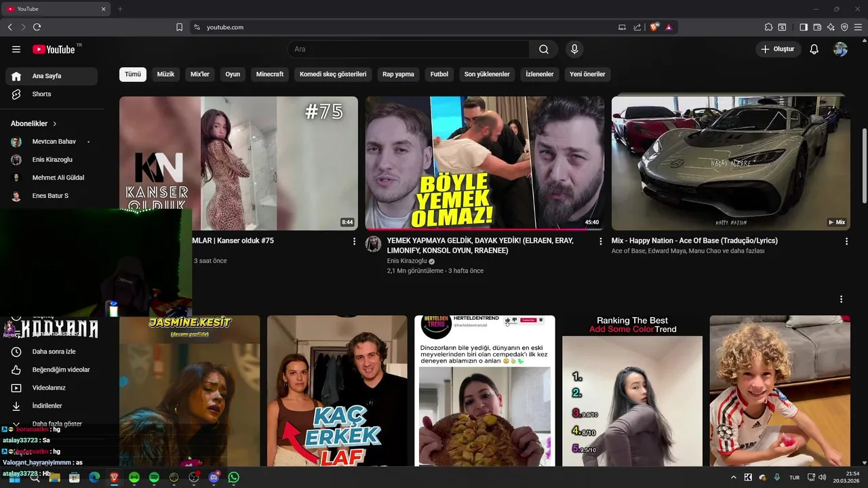The width and height of the screenshot is (868, 488).
Task: Select the Yeni öneriler chip
Action: 587,74
